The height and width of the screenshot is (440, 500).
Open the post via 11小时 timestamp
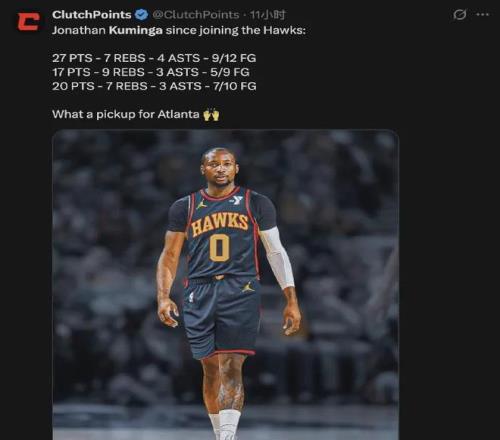click(268, 15)
